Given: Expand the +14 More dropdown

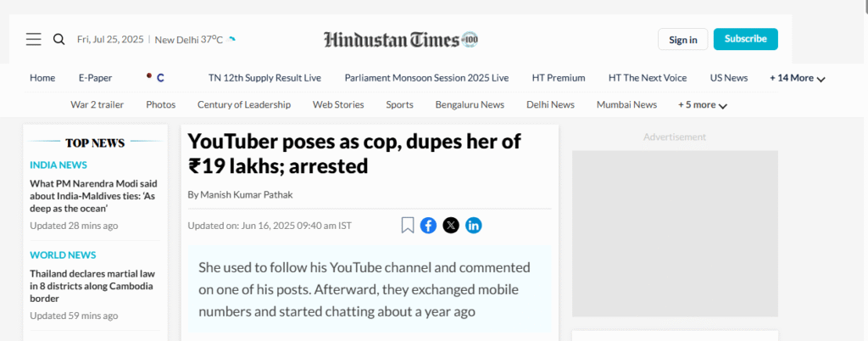Looking at the screenshot, I should click(797, 78).
